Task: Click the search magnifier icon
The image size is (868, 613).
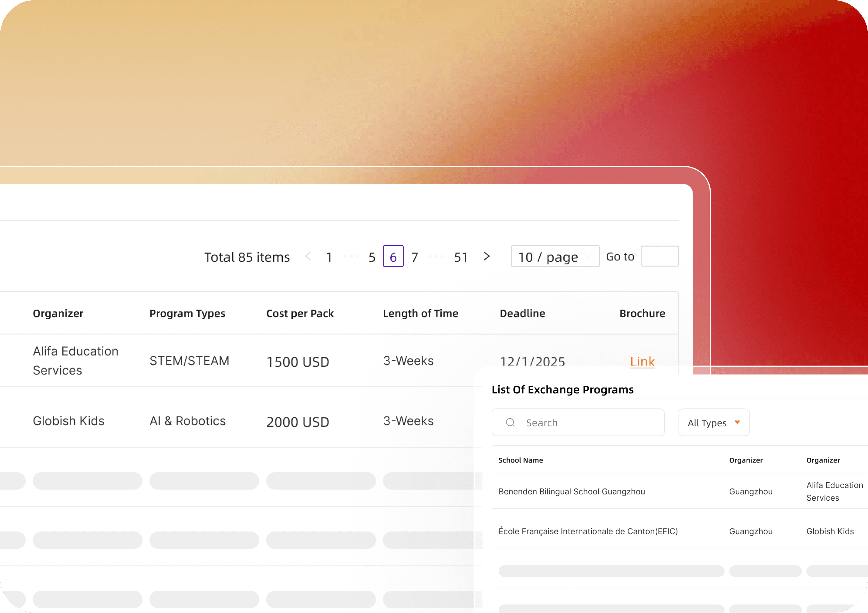Action: 510,422
